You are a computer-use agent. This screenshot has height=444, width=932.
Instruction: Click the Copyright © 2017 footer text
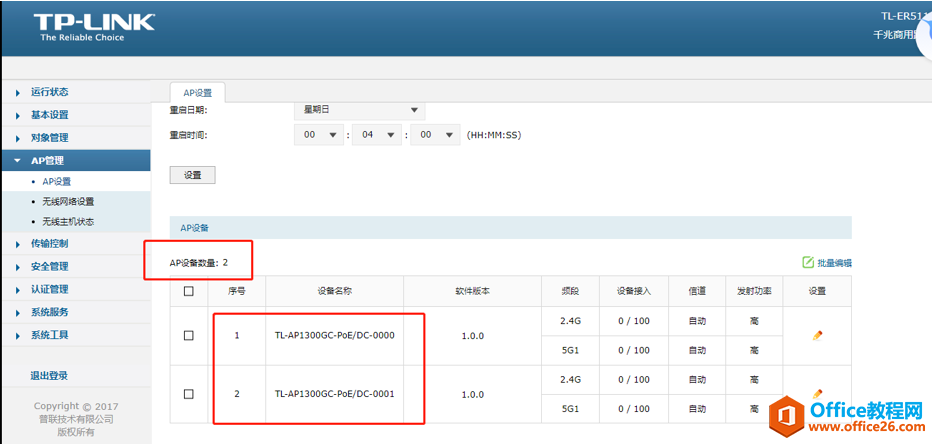(76, 407)
